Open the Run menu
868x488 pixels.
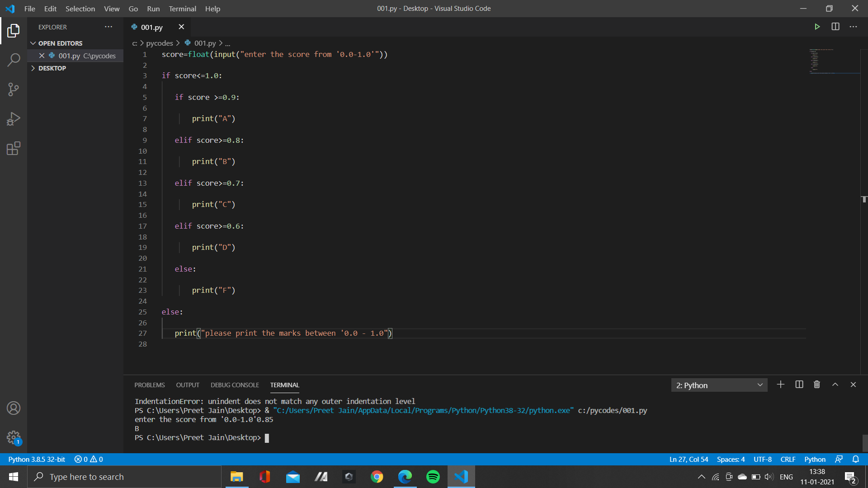[x=153, y=9]
